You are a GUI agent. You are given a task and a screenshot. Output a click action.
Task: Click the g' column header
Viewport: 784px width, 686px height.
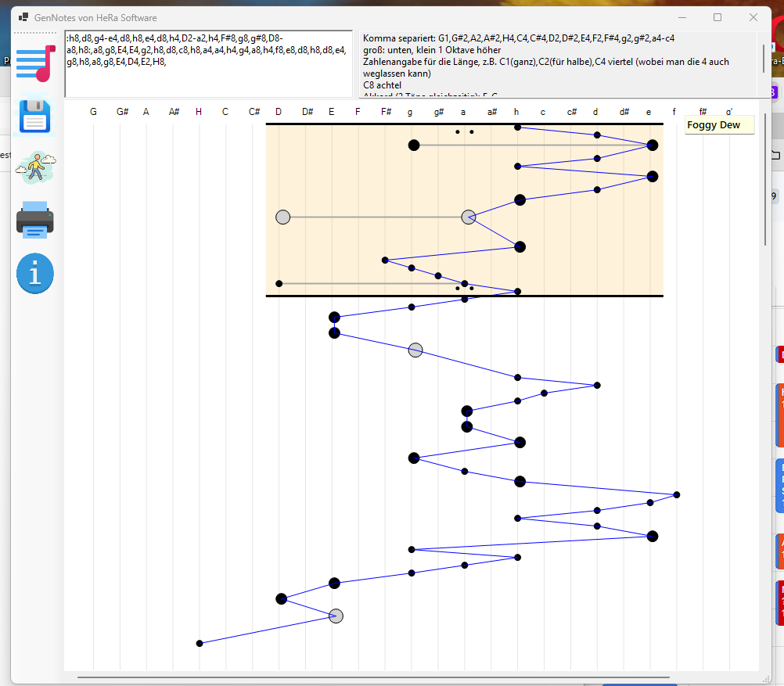(x=729, y=112)
